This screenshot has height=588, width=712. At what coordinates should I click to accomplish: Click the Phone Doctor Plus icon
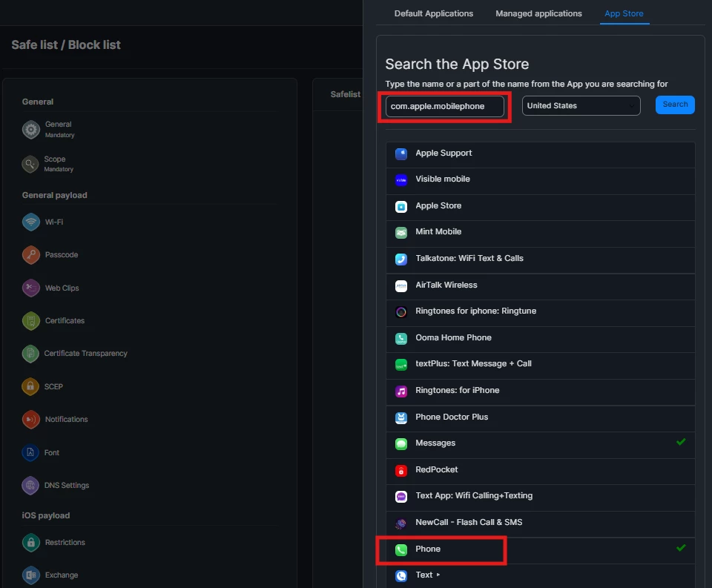tap(401, 417)
